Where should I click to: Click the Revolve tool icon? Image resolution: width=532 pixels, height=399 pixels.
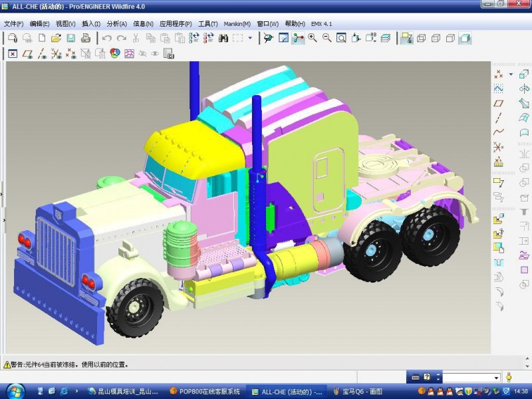click(524, 89)
